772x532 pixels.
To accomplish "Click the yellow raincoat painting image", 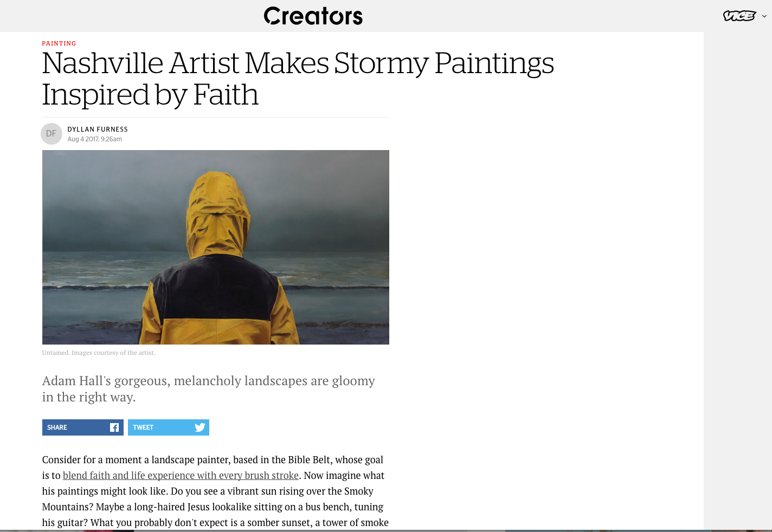I will coord(216,247).
